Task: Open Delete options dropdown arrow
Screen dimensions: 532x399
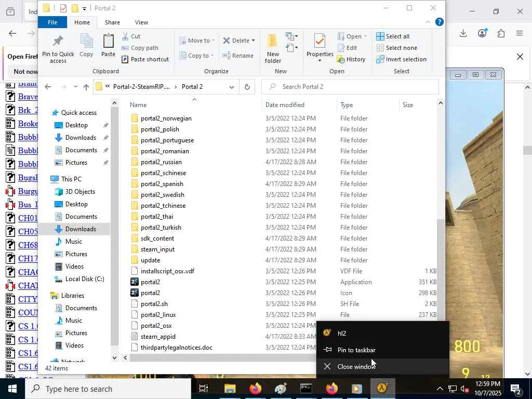Action: point(253,41)
